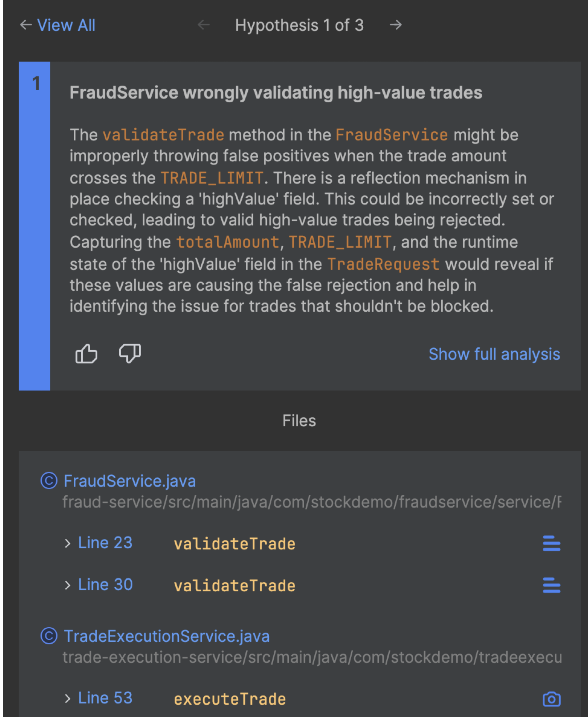Image resolution: width=588 pixels, height=717 pixels.
Task: Select the hypothesis title about FraudService
Action: click(x=276, y=92)
